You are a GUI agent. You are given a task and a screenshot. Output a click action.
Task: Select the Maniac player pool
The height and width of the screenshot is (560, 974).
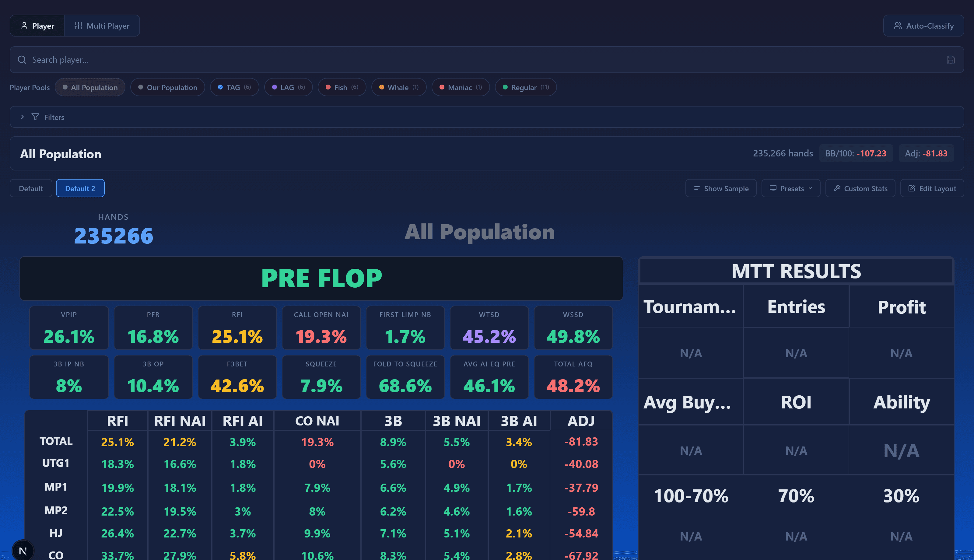point(461,87)
